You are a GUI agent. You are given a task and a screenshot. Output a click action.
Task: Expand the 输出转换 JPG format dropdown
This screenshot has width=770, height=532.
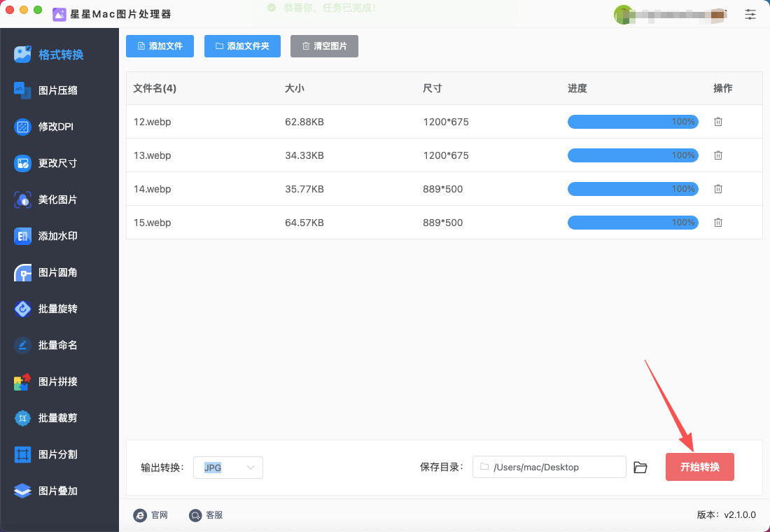pos(228,468)
